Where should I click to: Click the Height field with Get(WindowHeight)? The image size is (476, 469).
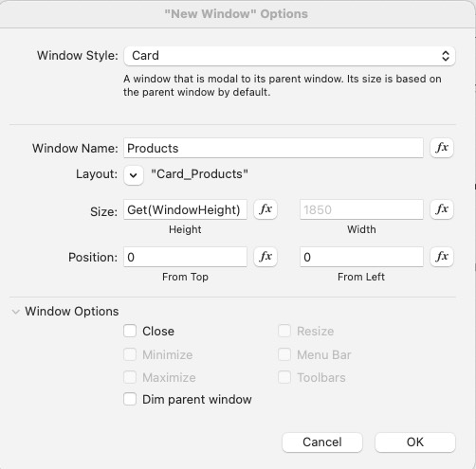(x=185, y=209)
